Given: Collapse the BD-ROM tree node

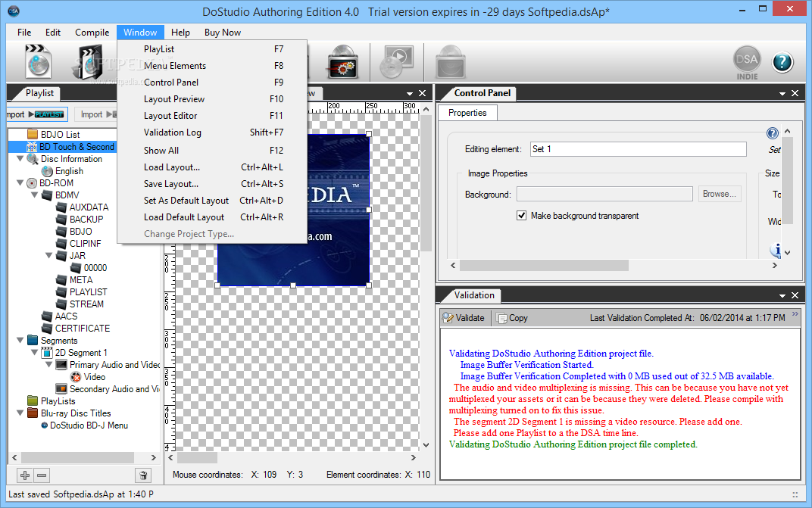Looking at the screenshot, I should click(20, 182).
